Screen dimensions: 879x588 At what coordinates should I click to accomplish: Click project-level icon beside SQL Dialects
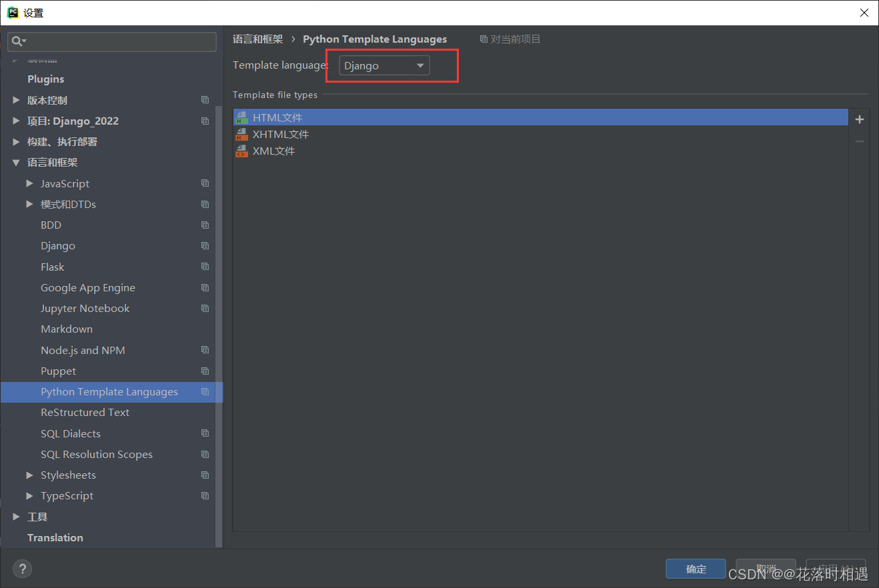coord(205,433)
